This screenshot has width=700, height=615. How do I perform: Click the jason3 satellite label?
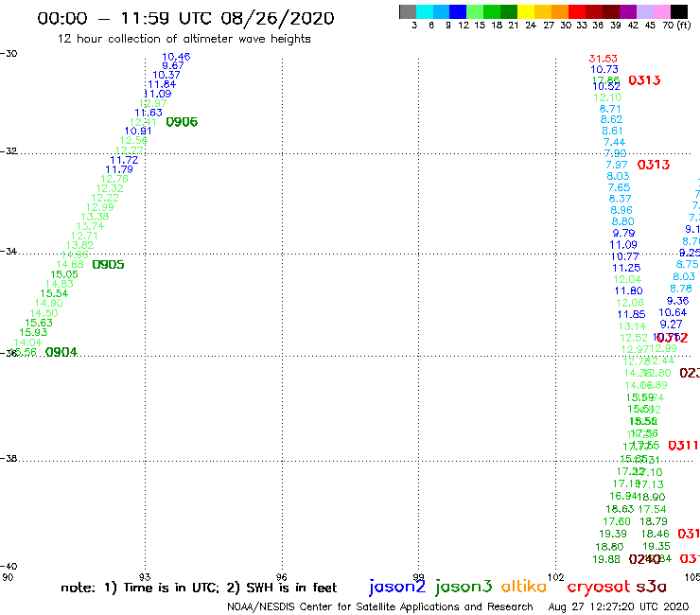464,587
